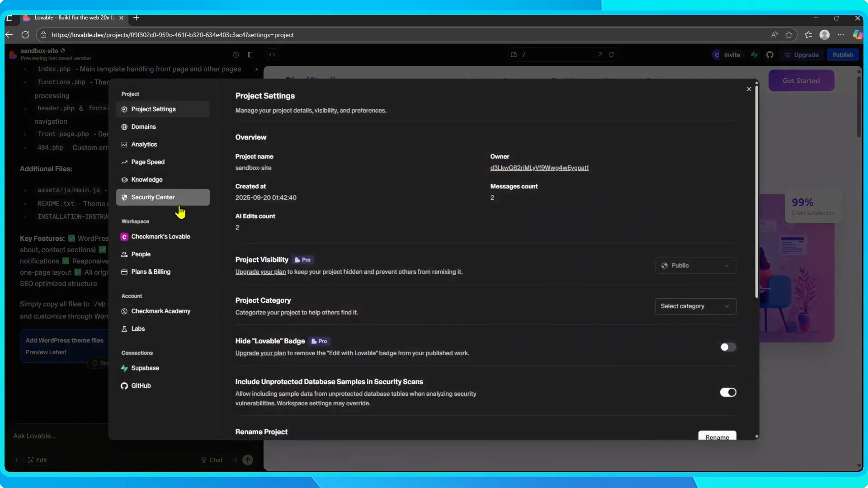Open Security Center settings
Image resolution: width=868 pixels, height=488 pixels.
coord(163,197)
